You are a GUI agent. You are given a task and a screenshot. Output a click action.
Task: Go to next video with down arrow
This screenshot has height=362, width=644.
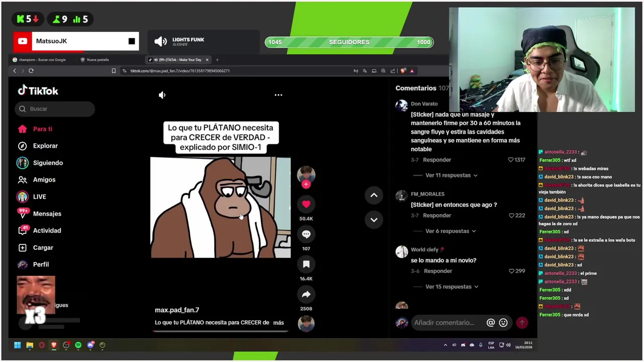(x=374, y=219)
